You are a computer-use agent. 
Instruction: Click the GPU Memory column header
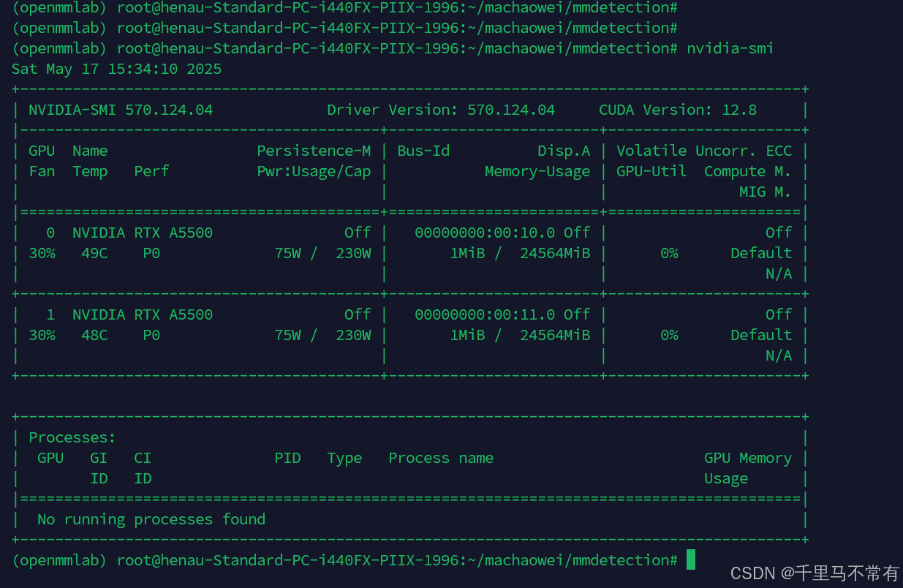[x=748, y=458]
